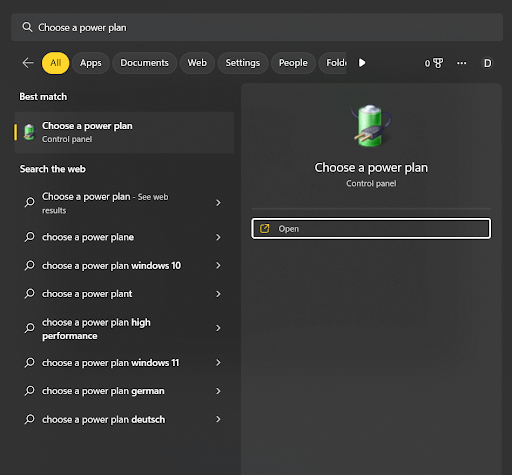This screenshot has height=475, width=512.
Task: Expand chevron for 'power plan high performance'
Action: pyautogui.click(x=218, y=328)
